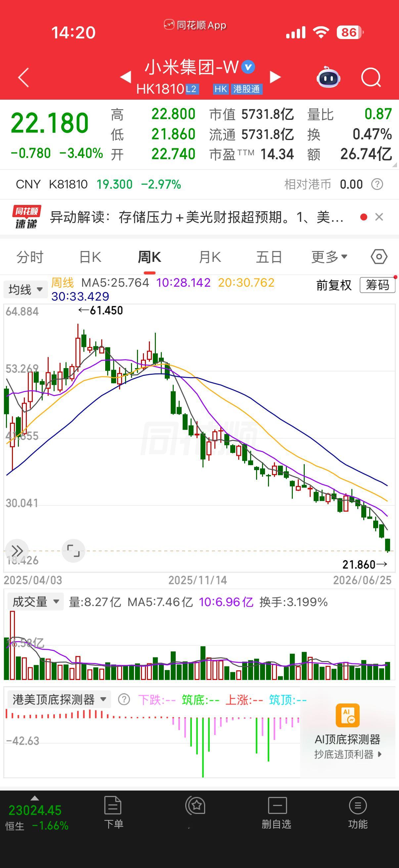Viewport: 399px width, 868px height.
Task: Open help icon beside 港美顶底探测器
Action: coord(124,700)
